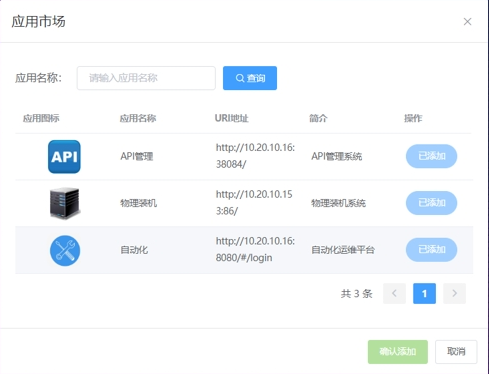The height and width of the screenshot is (374, 489).
Task: Click the 自动化 wrench tools icon
Action: point(65,251)
